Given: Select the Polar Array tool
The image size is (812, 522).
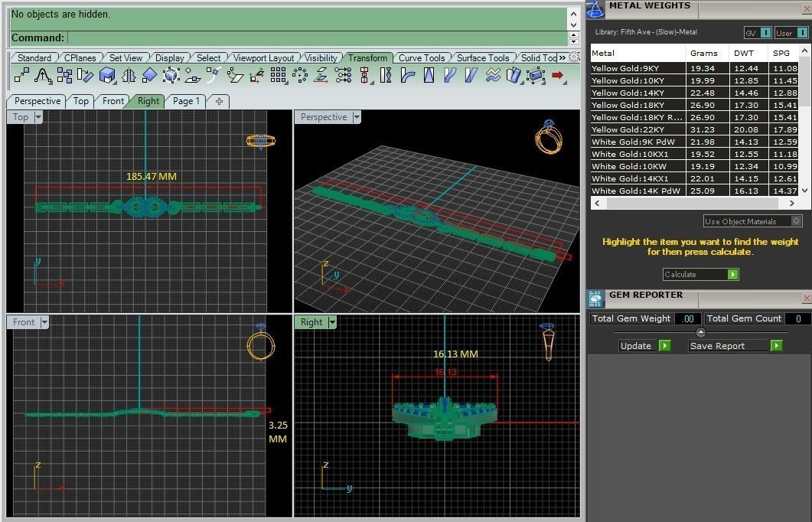Looking at the screenshot, I should 300,76.
